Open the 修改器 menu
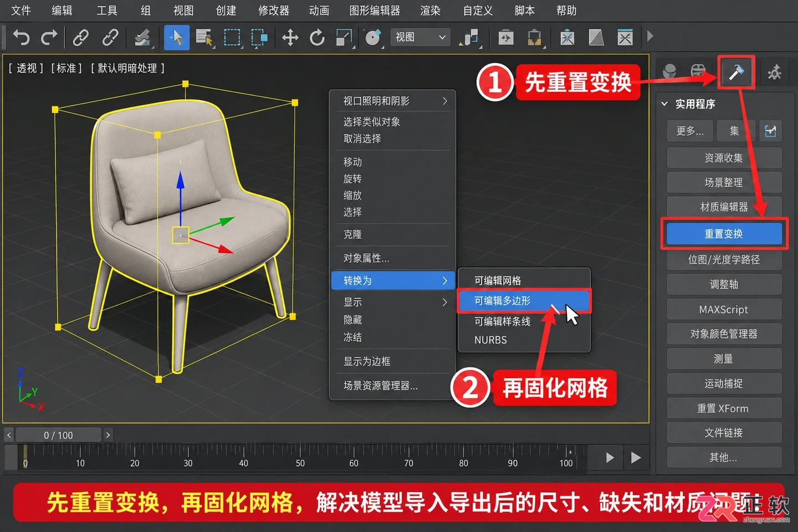 pos(274,11)
